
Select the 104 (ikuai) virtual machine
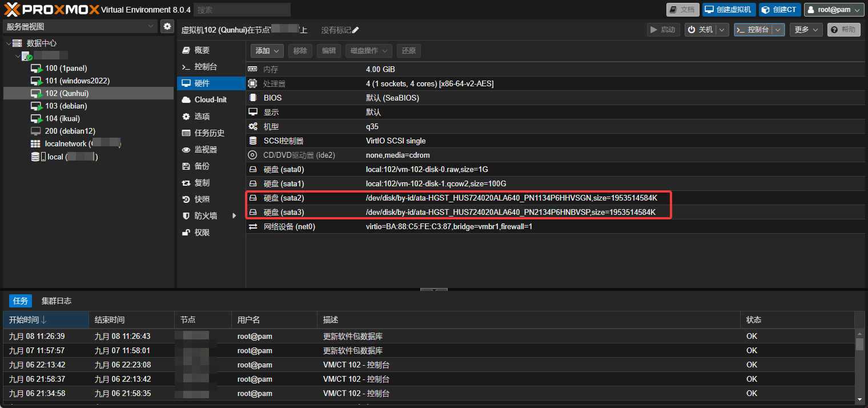coord(62,118)
